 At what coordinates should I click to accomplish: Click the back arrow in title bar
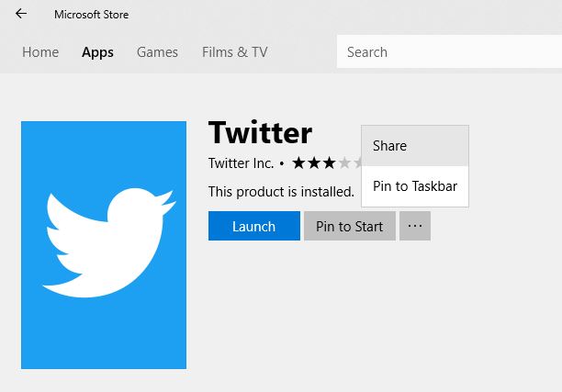click(21, 14)
